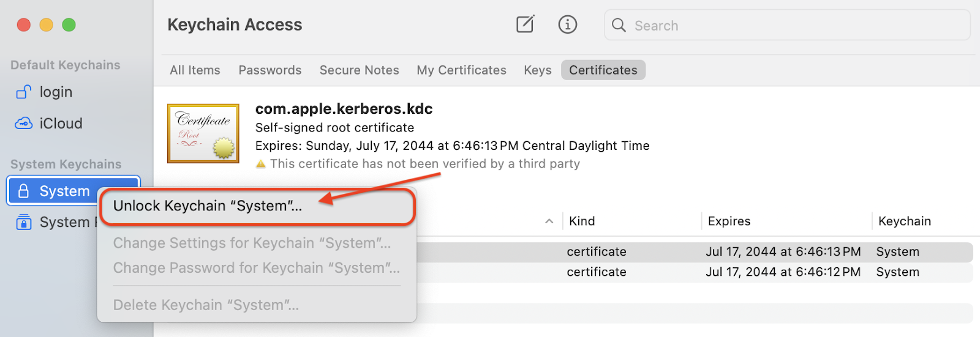This screenshot has width=980, height=337.
Task: Switch to the Keys tab
Action: [x=538, y=70]
